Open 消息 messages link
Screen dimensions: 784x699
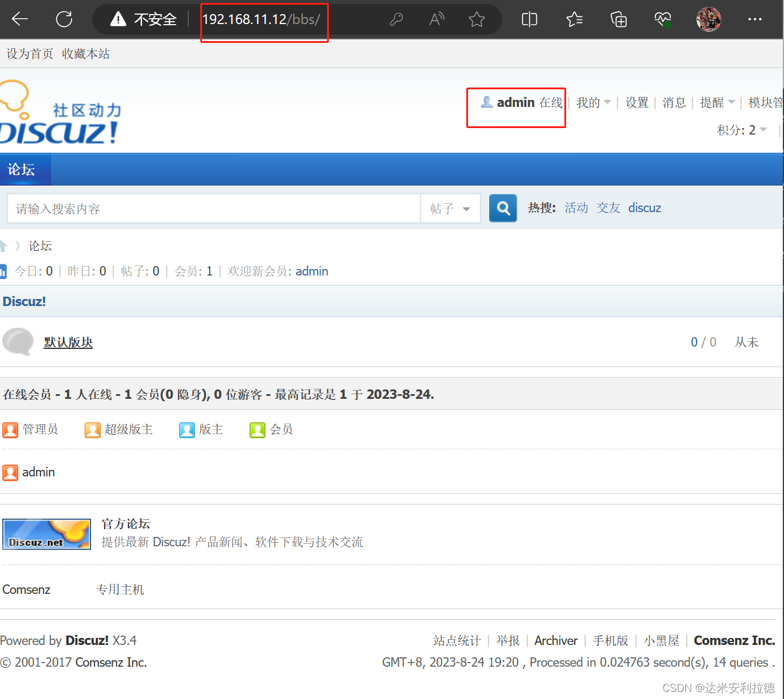[674, 103]
